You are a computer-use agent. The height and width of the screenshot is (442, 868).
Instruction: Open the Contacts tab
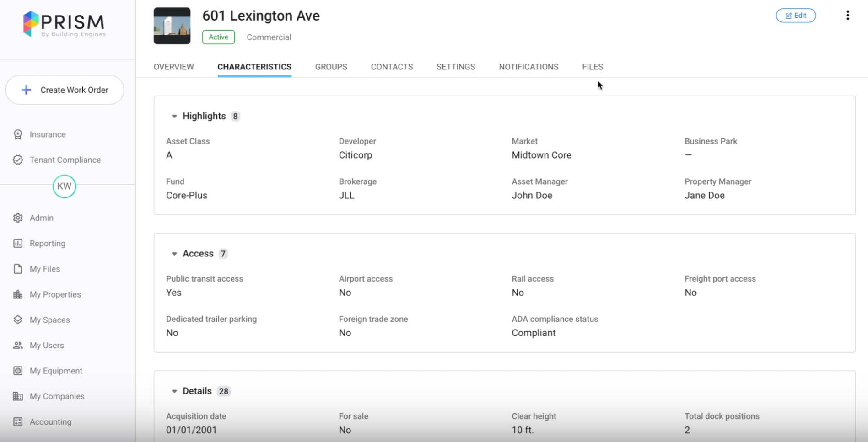(392, 67)
